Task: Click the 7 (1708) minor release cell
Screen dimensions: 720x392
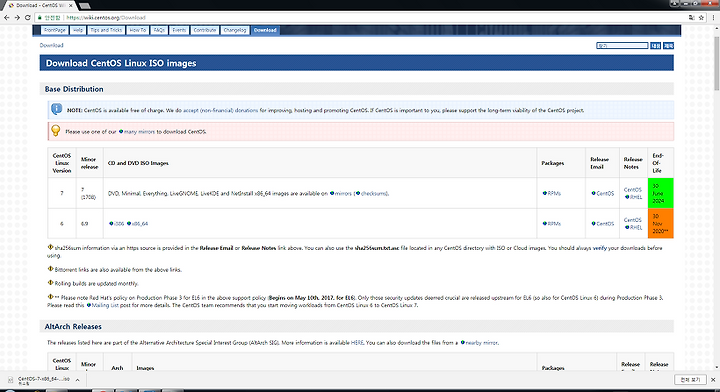Action: coord(90,193)
